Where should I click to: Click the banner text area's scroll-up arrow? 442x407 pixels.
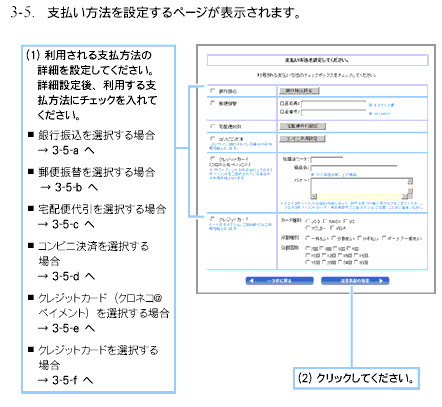click(410, 181)
